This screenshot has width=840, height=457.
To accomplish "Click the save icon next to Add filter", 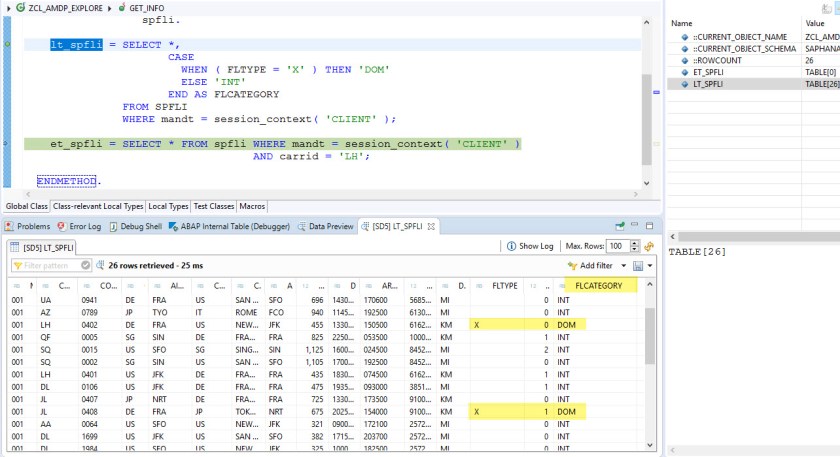I will click(x=637, y=266).
